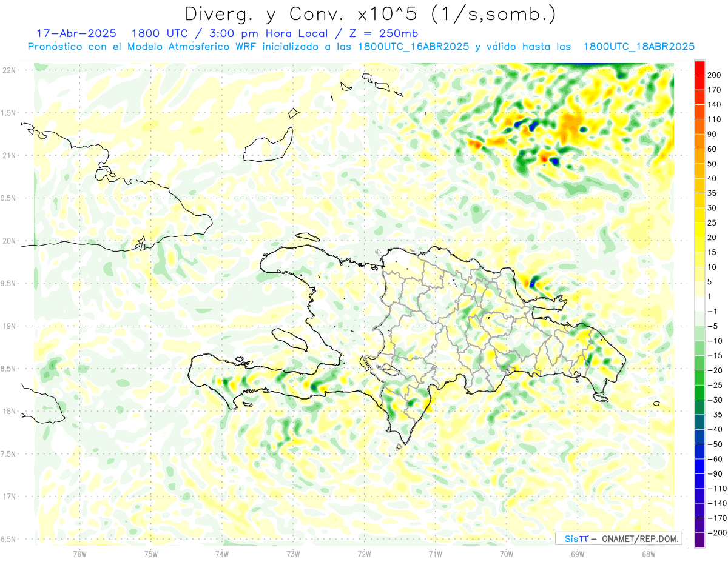Click valid-until time '1800UTC_18ABR2025'
The image size is (728, 562).
639,47
